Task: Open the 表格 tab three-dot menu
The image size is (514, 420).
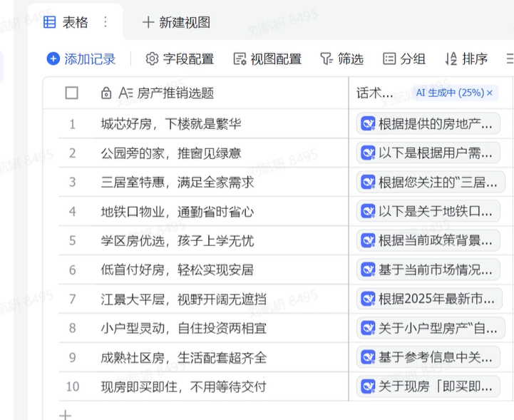Action: tap(106, 22)
